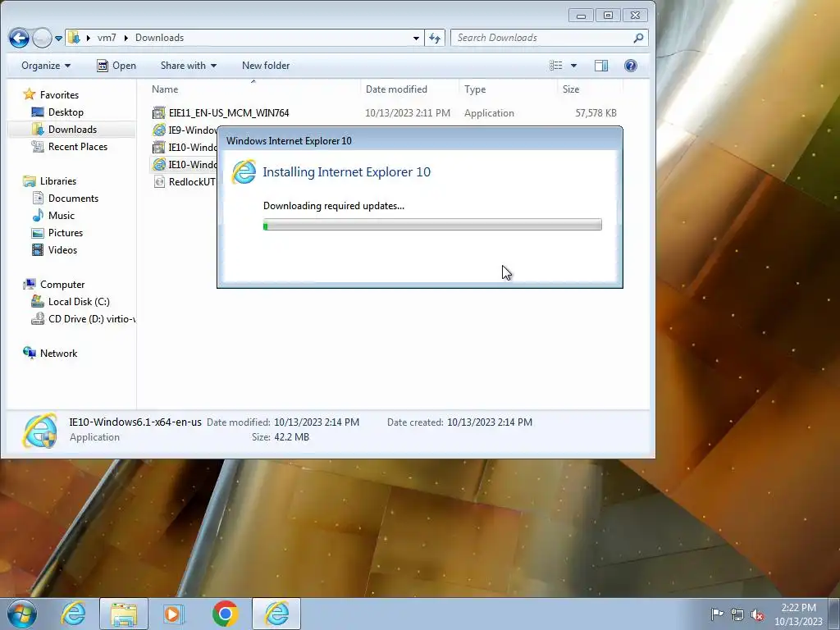Viewport: 840px width, 630px height.
Task: Open Local Disk (C:)
Action: coord(71,302)
